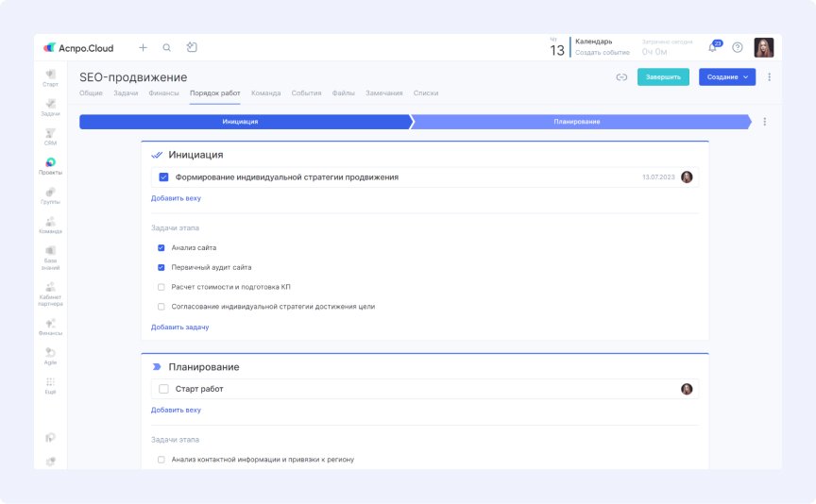Open the Agile sidebar icon
The image size is (816, 504).
50,356
